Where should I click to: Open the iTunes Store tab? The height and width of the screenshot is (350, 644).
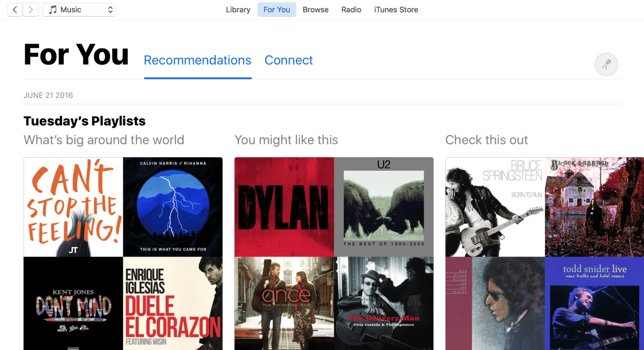[396, 9]
